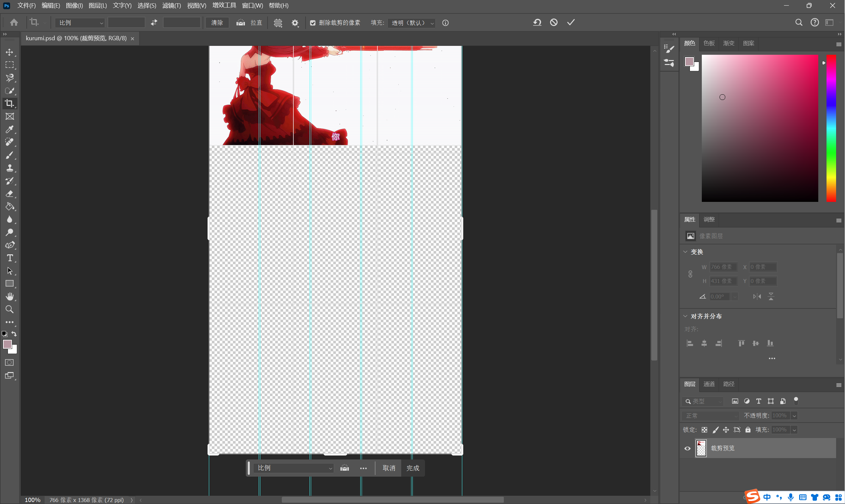Click the hue spectrum slider strip
This screenshot has width=845, height=504.
coord(831,128)
